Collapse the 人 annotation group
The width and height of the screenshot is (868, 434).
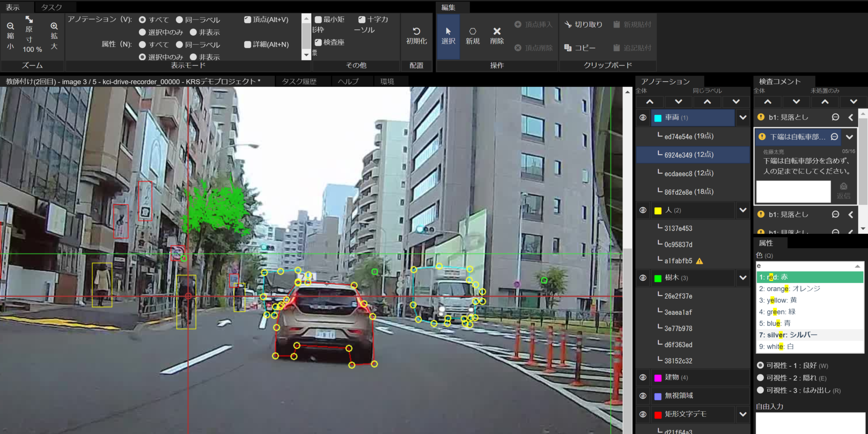coord(743,210)
